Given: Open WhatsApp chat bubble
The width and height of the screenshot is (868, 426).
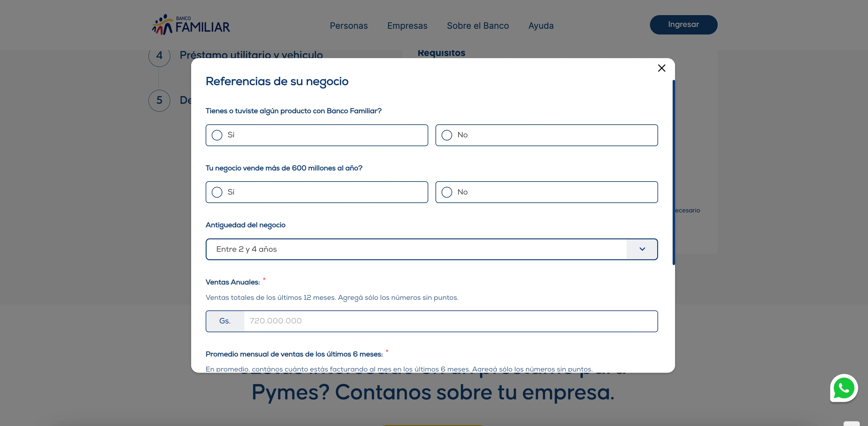Looking at the screenshot, I should click(844, 388).
